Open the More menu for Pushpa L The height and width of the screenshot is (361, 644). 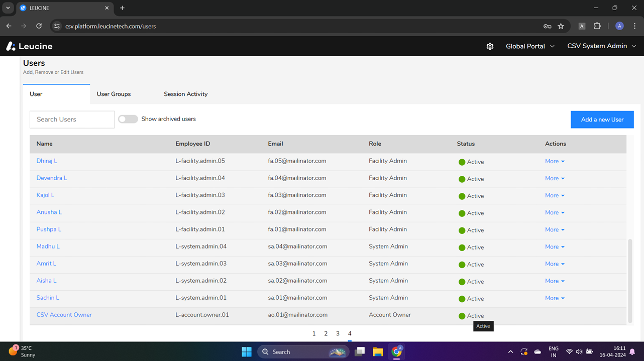pyautogui.click(x=555, y=229)
